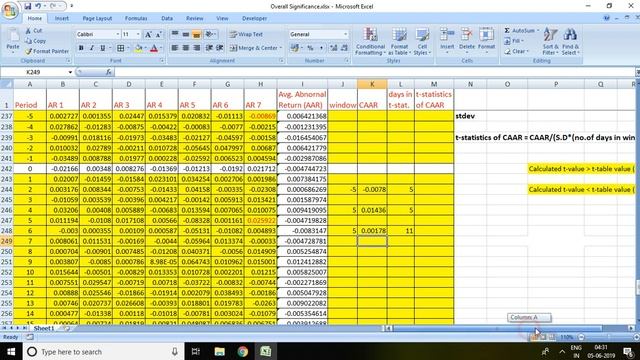Image resolution: width=640 pixels, height=360 pixels.
Task: Open the Calibri font name dropdown
Action: click(118, 34)
